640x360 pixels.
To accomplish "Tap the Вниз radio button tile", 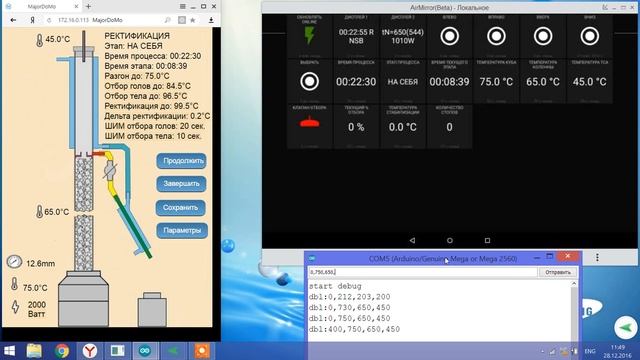I will (589, 36).
